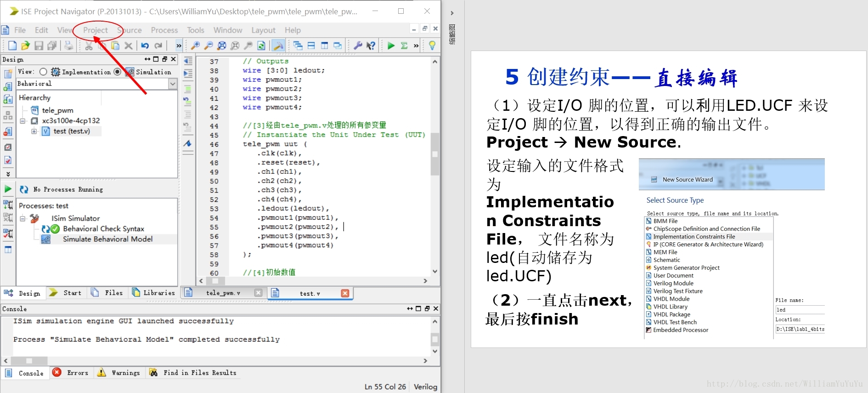Expand the Design sidebar's extra icons chevron

point(8,174)
